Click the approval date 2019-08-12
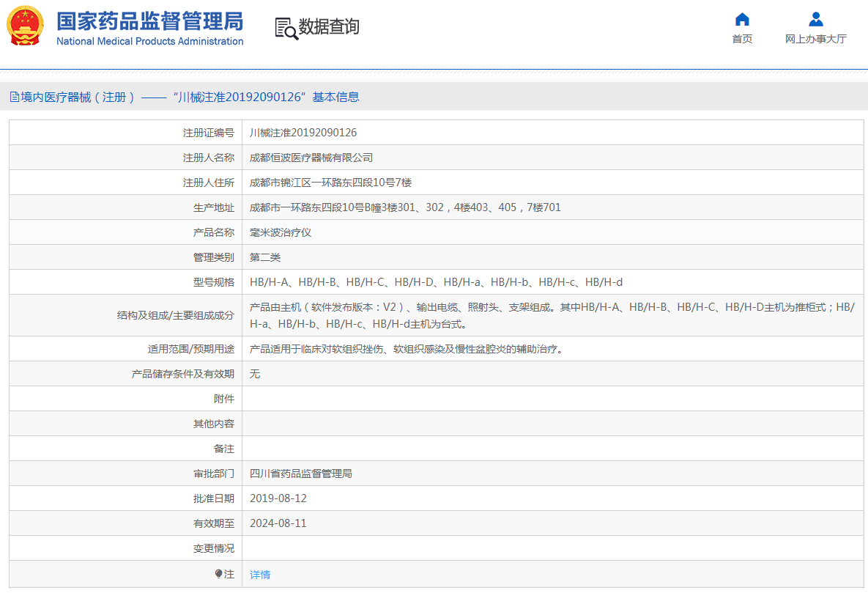This screenshot has width=868, height=593. 278,498
